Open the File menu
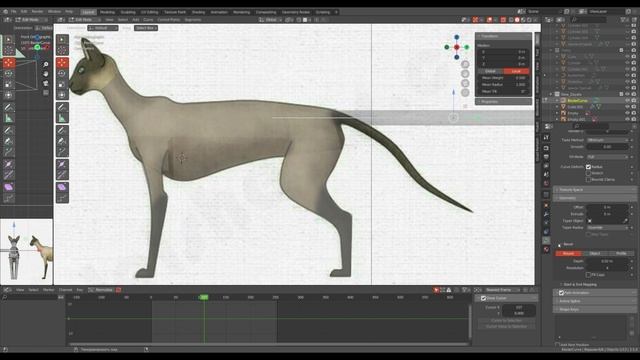 [13, 11]
